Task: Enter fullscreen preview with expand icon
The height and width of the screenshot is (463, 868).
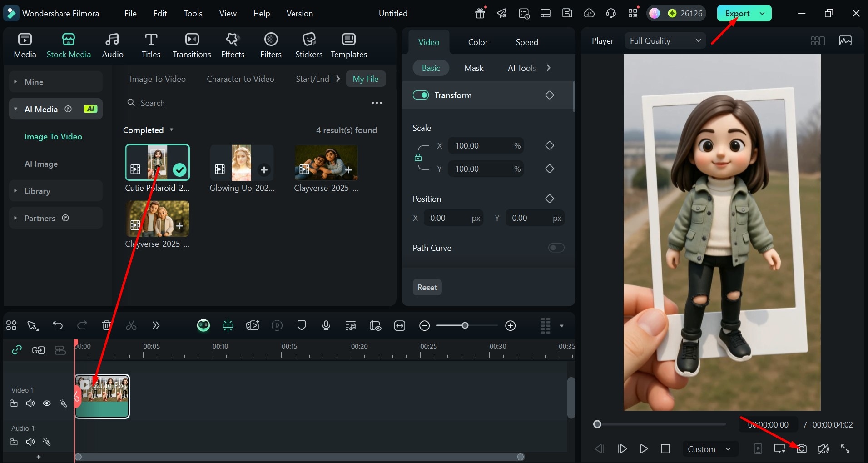Action: (x=845, y=448)
